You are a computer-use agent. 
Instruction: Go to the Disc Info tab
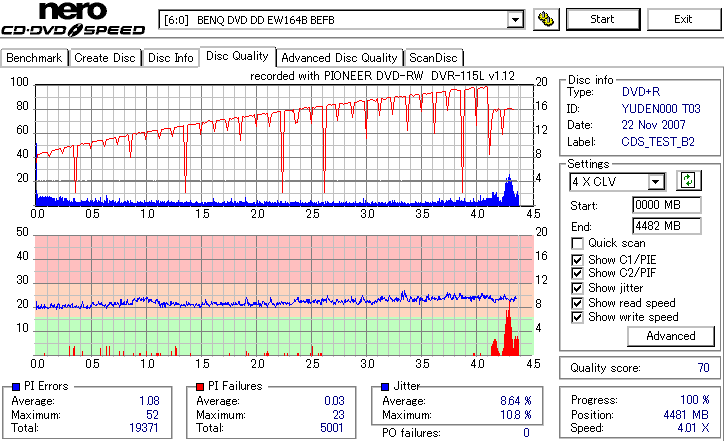click(x=170, y=58)
